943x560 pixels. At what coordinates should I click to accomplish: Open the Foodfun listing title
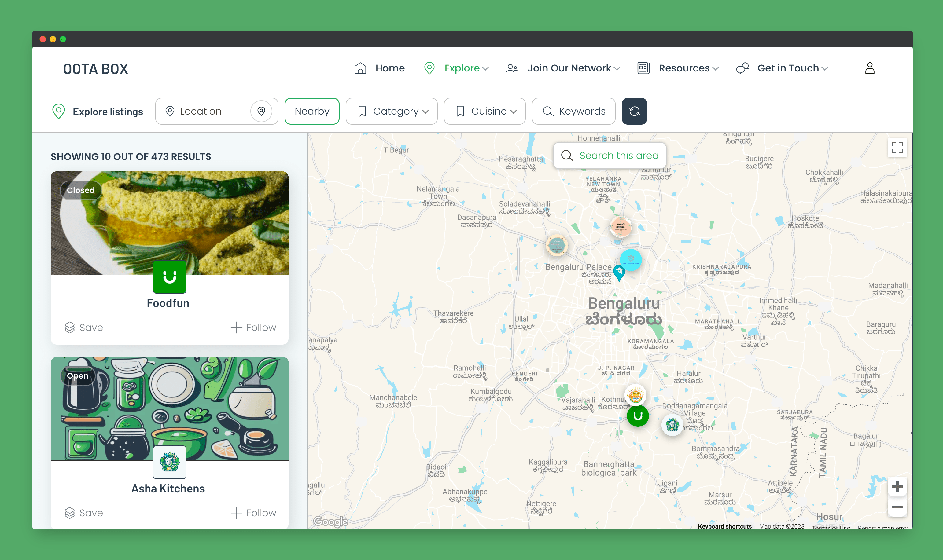pos(168,303)
